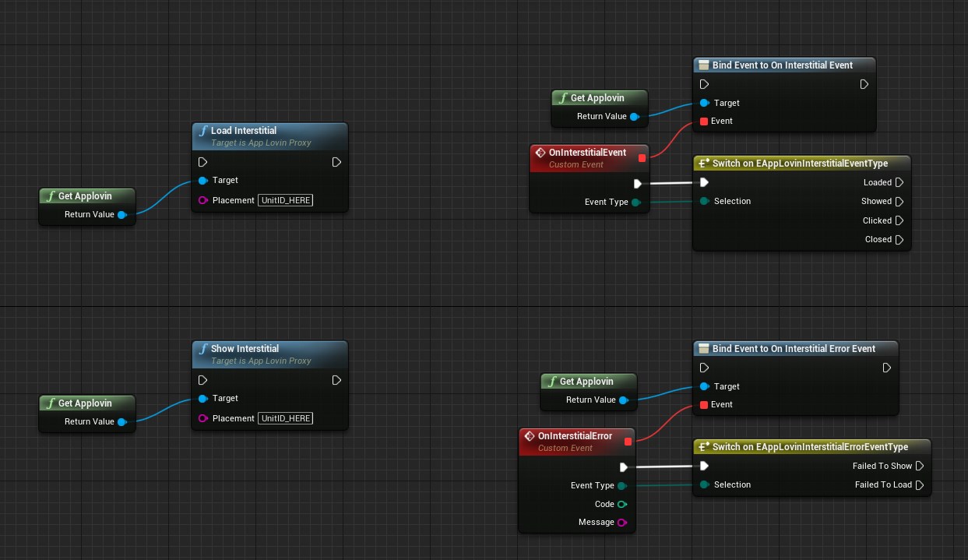Click the Failed To Show output pin
Screen dimensions: 968x560
click(x=919, y=466)
